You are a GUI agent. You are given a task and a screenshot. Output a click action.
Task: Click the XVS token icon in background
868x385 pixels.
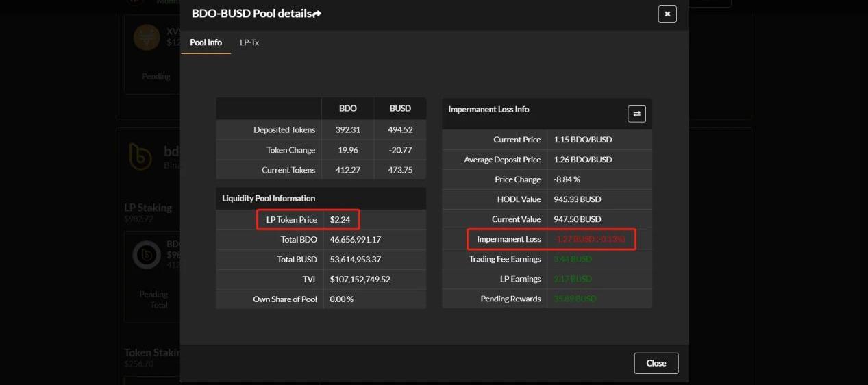click(147, 37)
